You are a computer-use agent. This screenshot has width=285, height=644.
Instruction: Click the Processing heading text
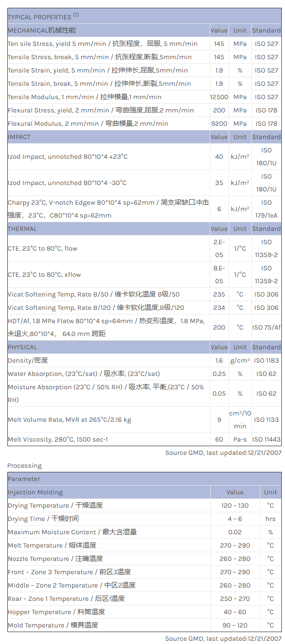[24, 465]
